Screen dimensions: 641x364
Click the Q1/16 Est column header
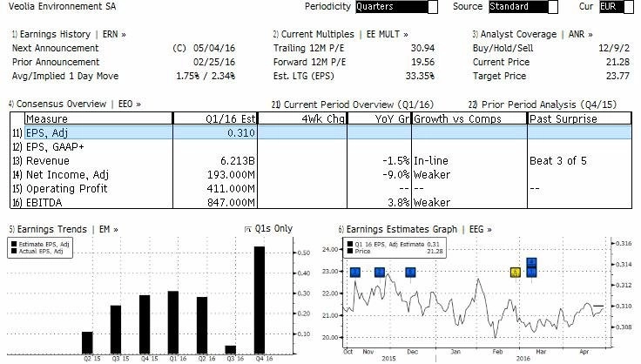(x=215, y=119)
